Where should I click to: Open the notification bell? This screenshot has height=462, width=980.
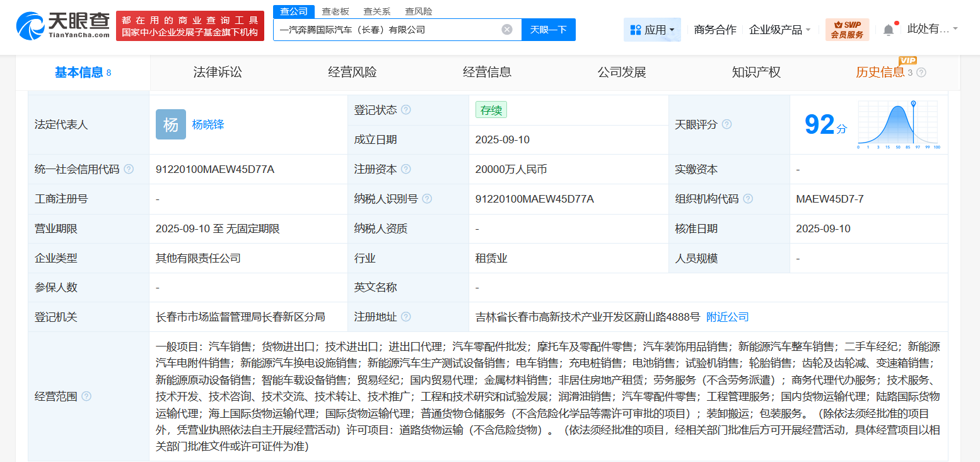[x=889, y=29]
